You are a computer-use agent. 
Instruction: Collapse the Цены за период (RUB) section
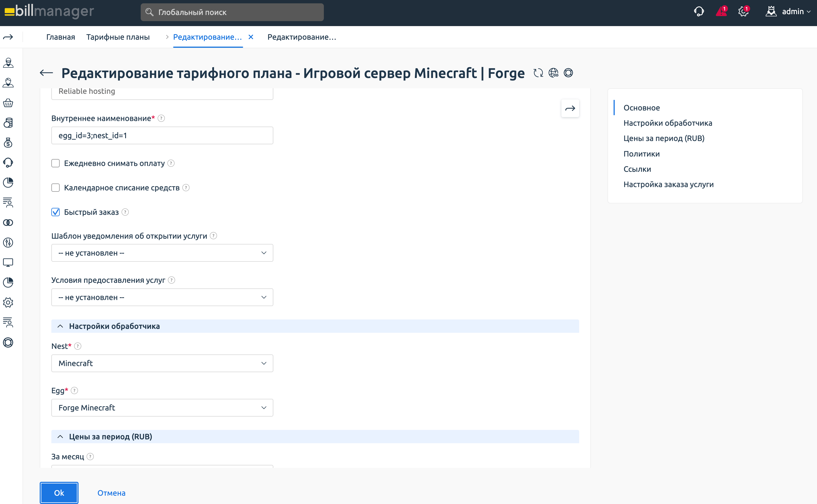click(x=315, y=436)
